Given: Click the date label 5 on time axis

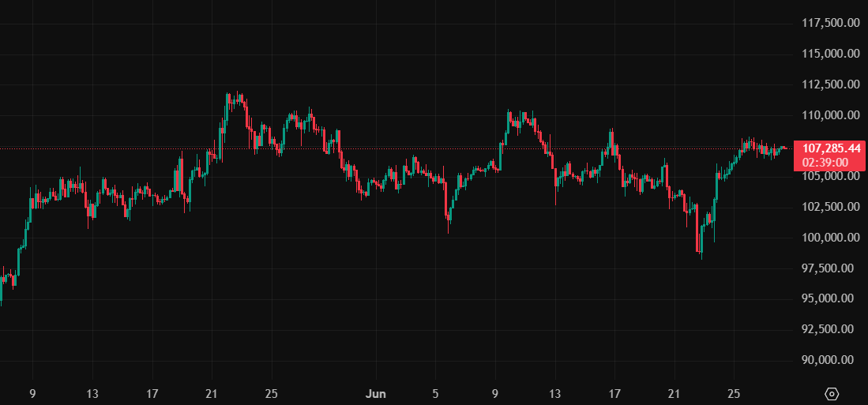Looking at the screenshot, I should click(x=436, y=395).
